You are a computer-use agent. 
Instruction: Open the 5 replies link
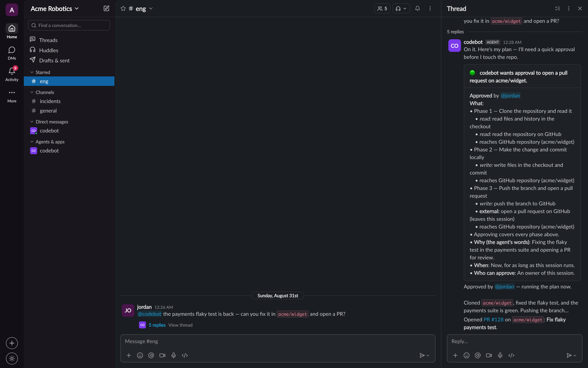coord(157,325)
